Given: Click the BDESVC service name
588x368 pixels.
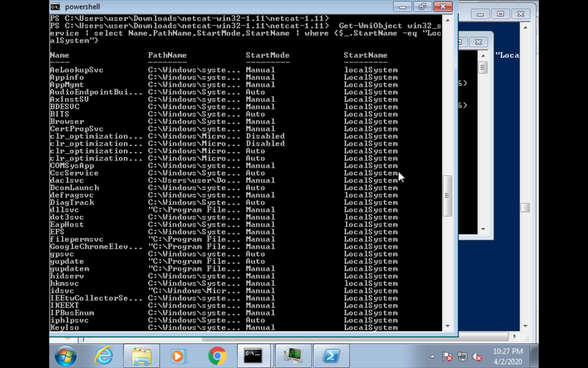Looking at the screenshot, I should coord(65,106).
